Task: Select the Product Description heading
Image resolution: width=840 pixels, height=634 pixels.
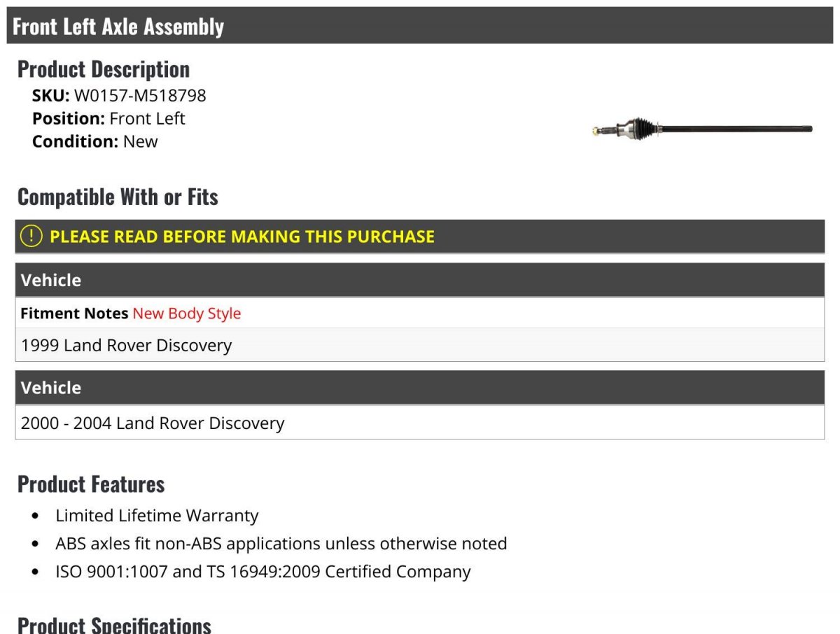Action: tap(104, 69)
